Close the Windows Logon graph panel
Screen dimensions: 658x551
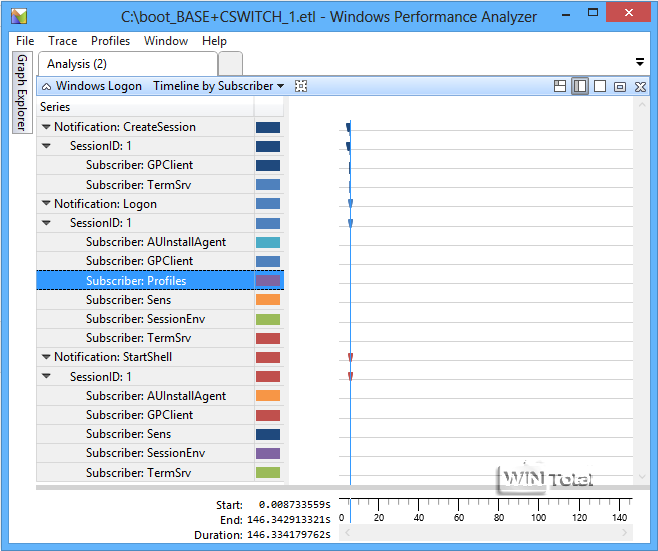(640, 87)
